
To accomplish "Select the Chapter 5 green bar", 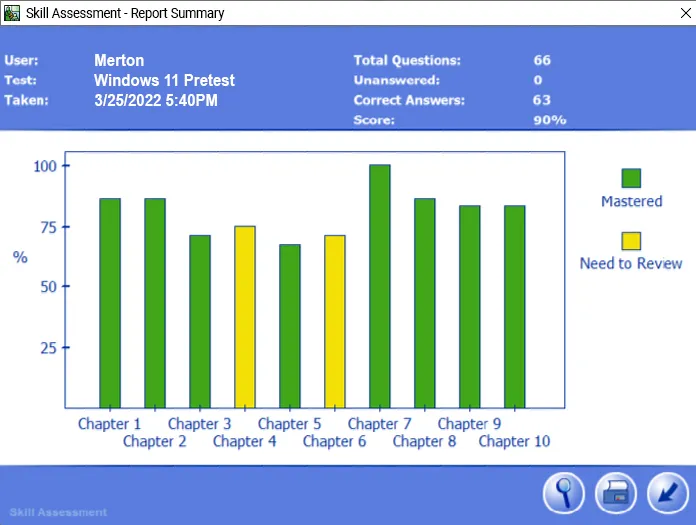I will [290, 326].
